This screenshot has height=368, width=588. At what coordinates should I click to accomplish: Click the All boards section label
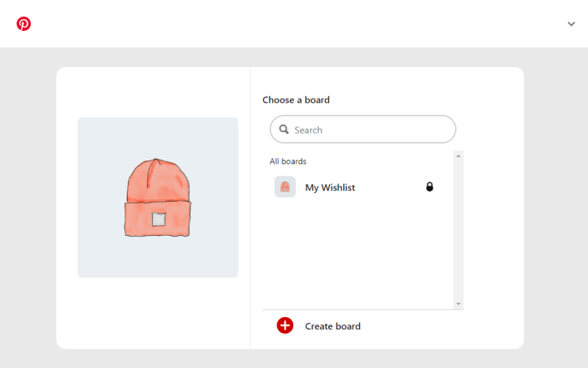pyautogui.click(x=288, y=161)
